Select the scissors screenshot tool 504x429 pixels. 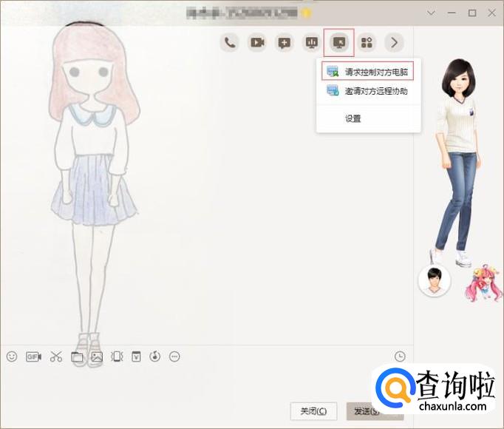tap(56, 357)
